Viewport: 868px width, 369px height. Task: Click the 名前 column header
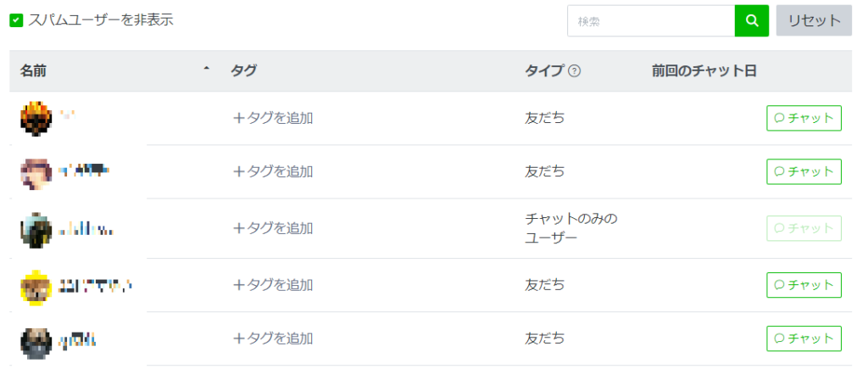pos(33,71)
